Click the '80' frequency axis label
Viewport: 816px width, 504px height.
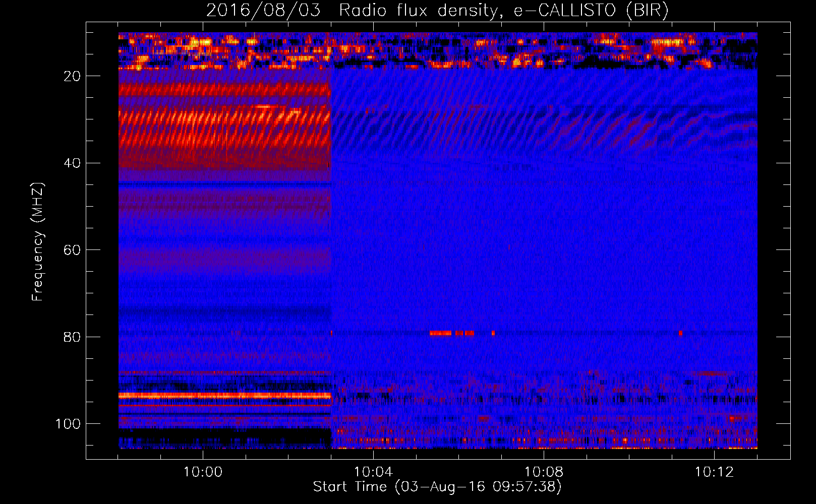pyautogui.click(x=73, y=337)
